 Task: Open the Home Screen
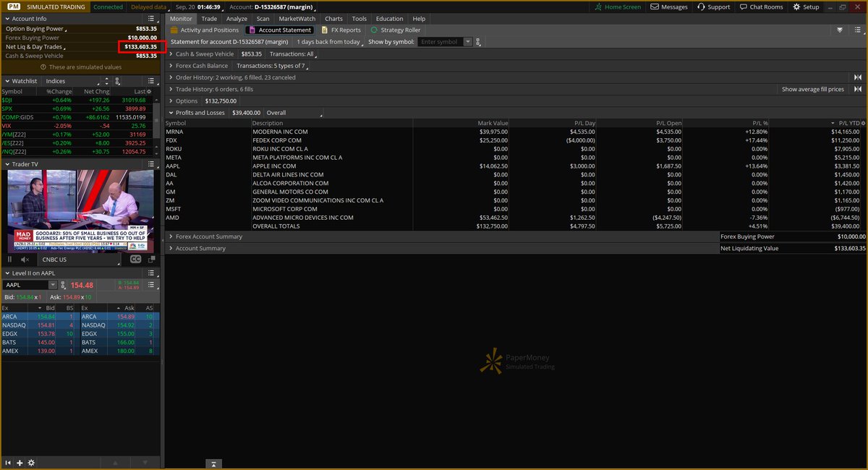[616, 7]
